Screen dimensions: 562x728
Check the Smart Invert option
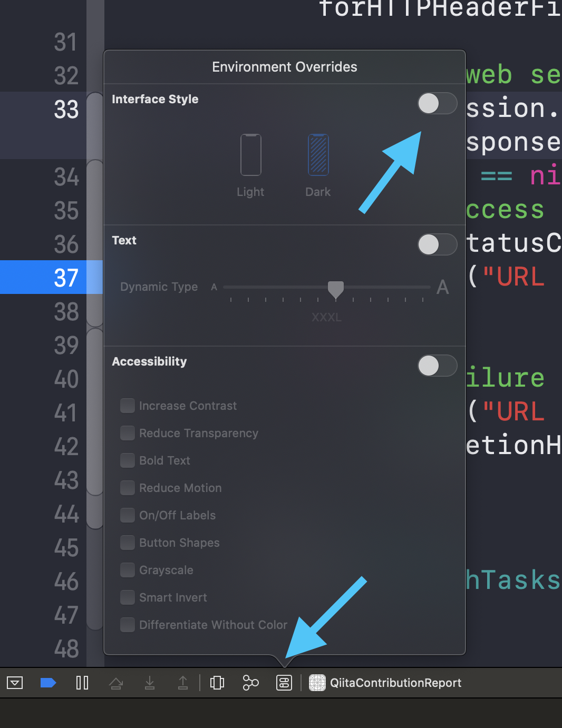(x=128, y=597)
